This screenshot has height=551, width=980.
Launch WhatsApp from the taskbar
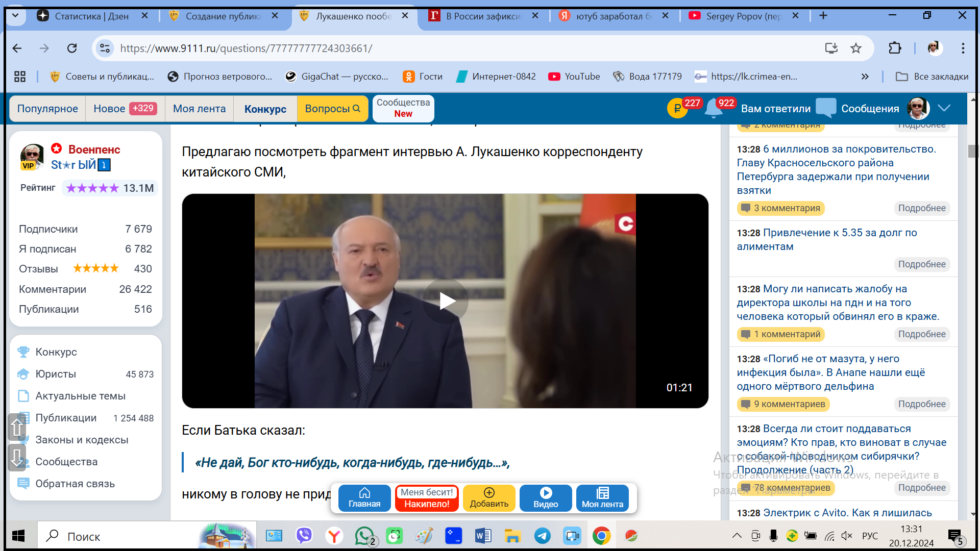pos(364,536)
